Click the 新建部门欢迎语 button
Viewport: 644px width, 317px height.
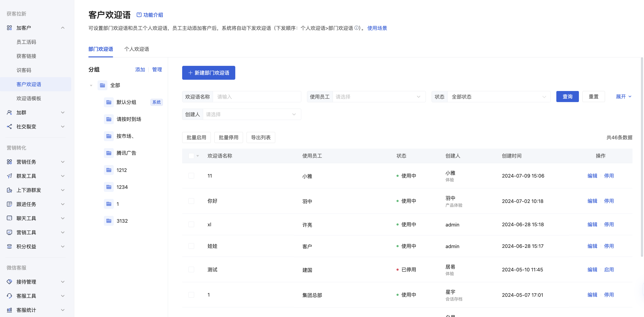(x=208, y=73)
